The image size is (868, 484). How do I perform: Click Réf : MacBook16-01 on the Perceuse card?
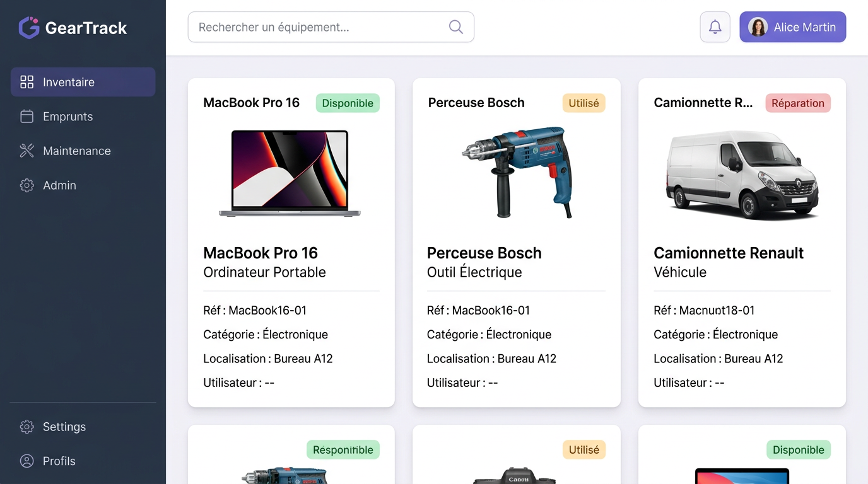[479, 310]
